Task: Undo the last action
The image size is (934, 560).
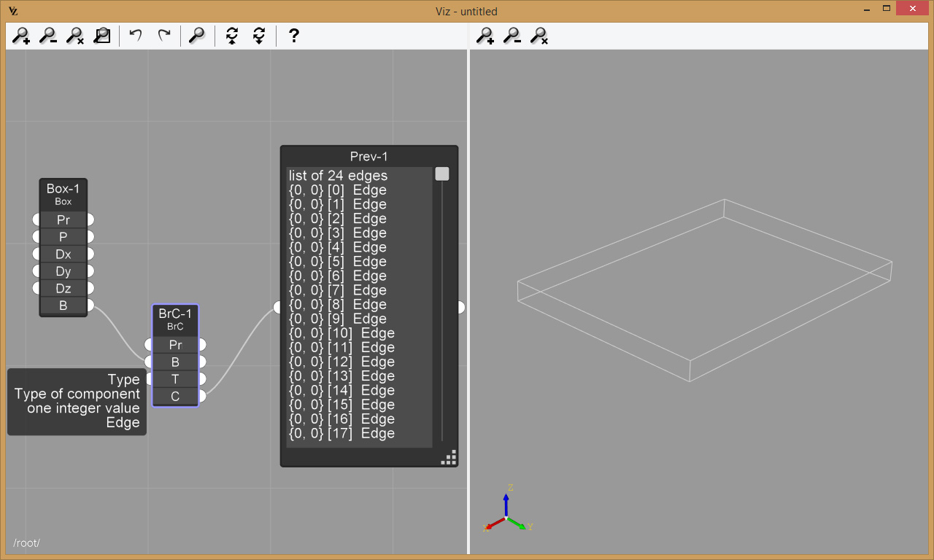Action: tap(136, 36)
